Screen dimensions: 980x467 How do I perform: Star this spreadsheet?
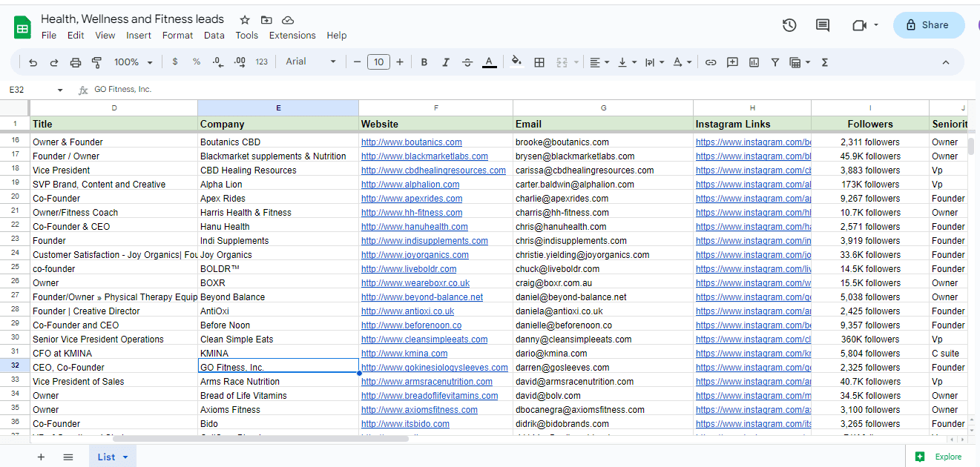[x=245, y=20]
